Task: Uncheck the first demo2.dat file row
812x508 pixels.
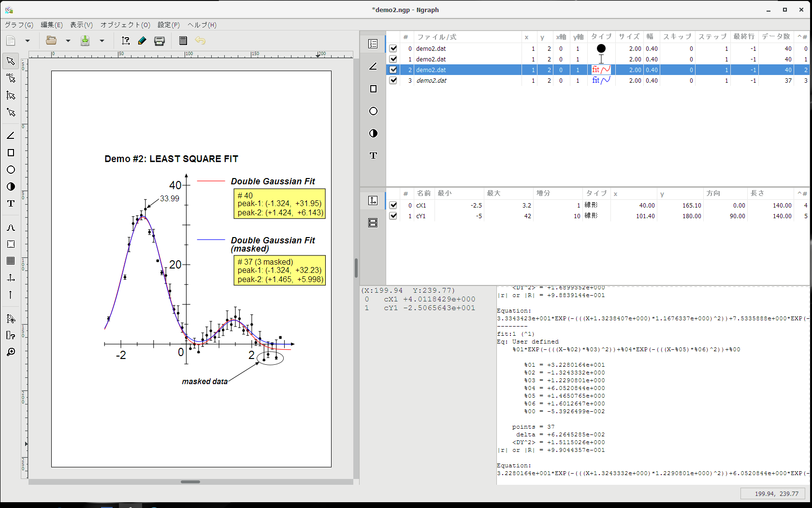Action: coord(393,48)
